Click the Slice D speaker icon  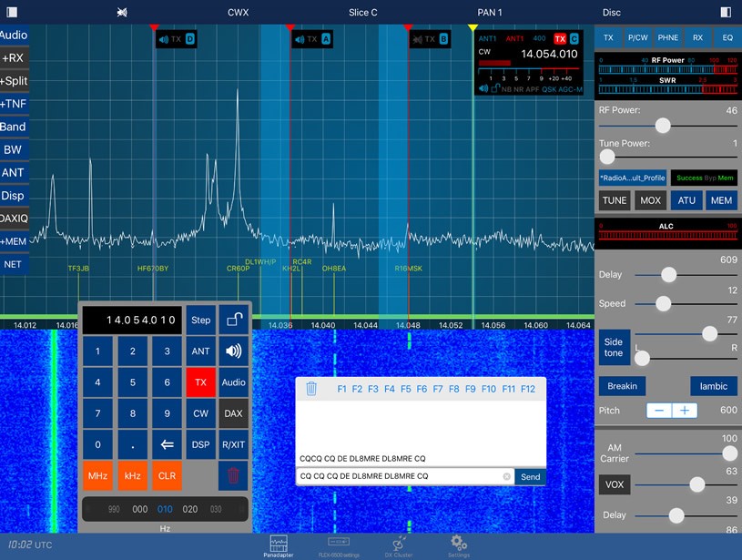(164, 39)
